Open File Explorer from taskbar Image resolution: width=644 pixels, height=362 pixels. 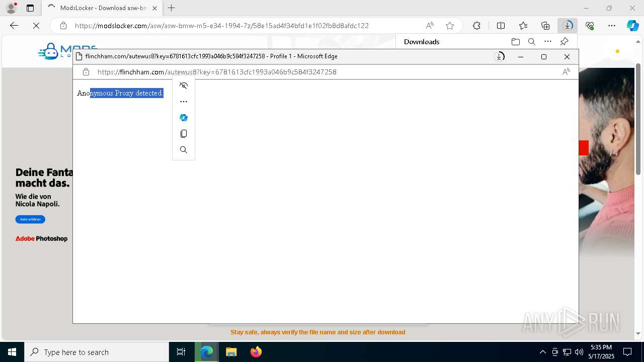coord(231,352)
